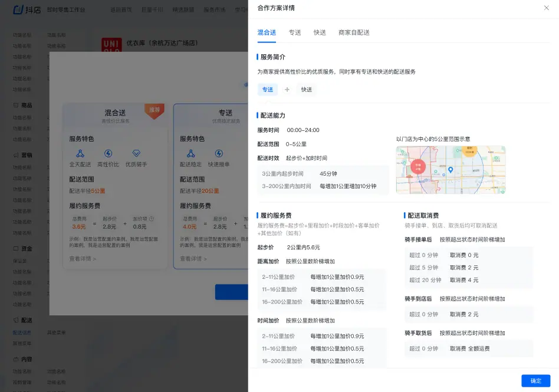Switch to the 混合送 tab
The height and width of the screenshot is (392, 559).
pos(267,32)
